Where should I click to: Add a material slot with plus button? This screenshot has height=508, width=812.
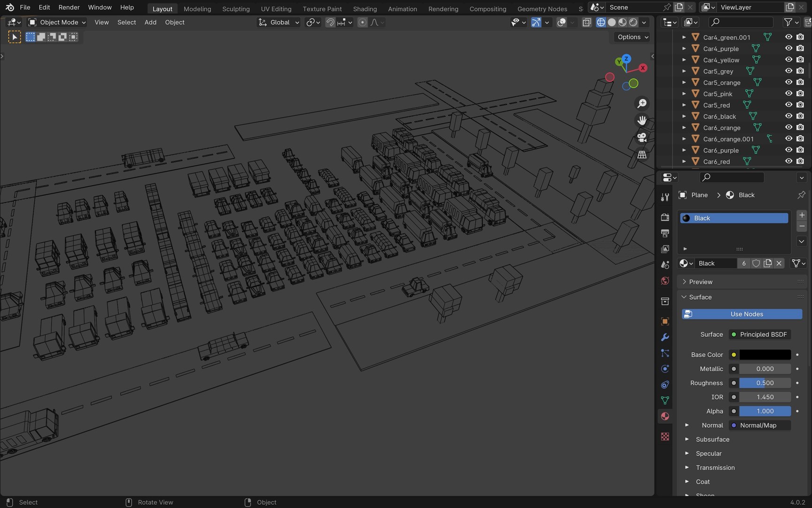pos(802,215)
